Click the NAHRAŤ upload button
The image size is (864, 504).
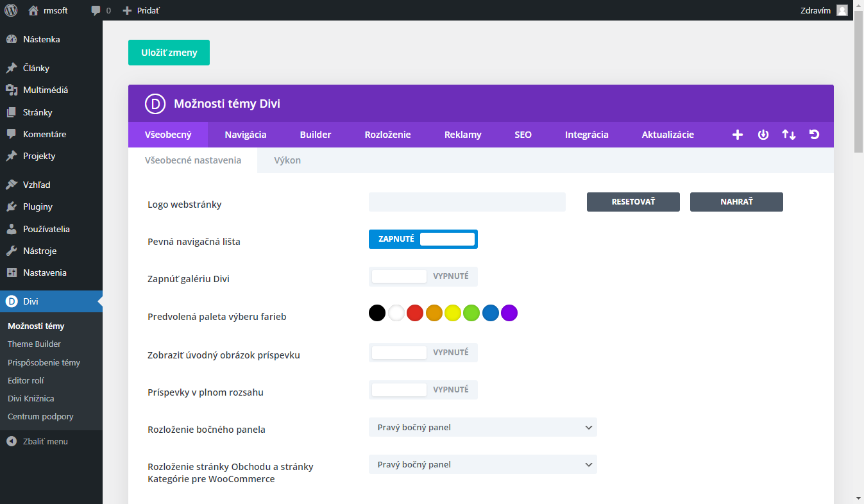736,202
